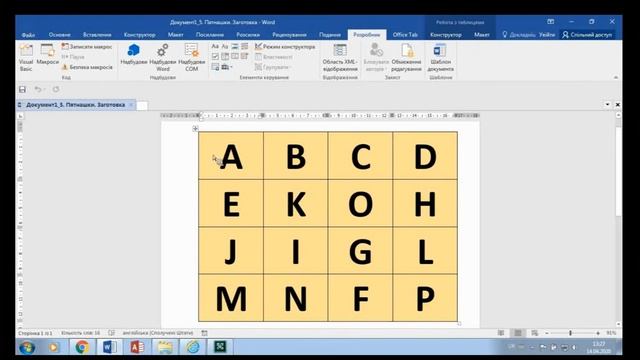This screenshot has height=360, width=640.
Task: Switch to read mode view icon
Action: tap(501, 333)
